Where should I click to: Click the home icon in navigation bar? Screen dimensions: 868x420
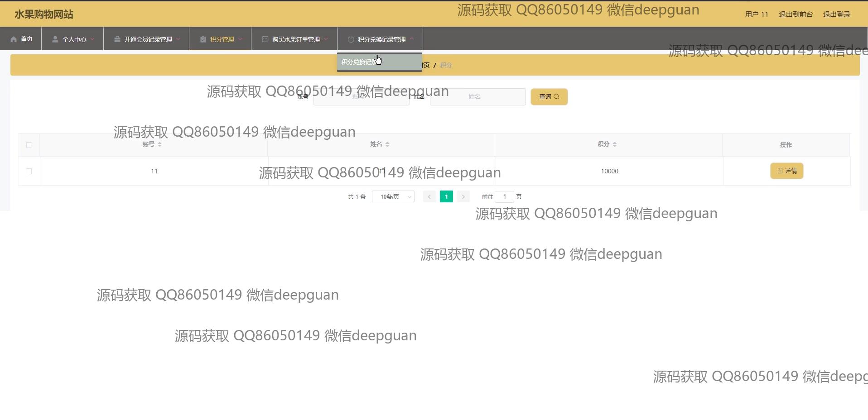[14, 39]
